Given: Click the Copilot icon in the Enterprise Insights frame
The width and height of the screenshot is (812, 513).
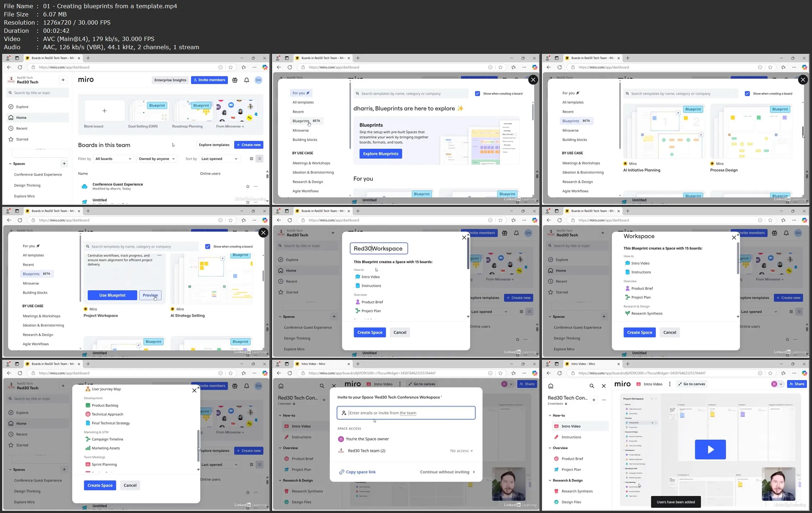Looking at the screenshot, I should 265,67.
